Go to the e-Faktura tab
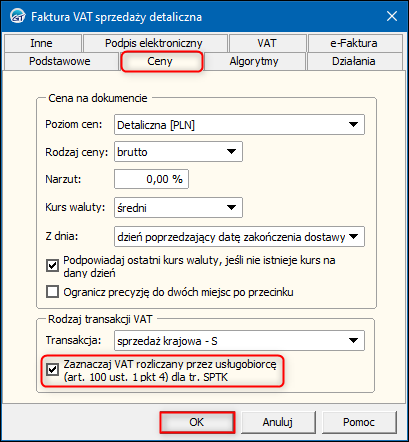The image size is (409, 442). pyautogui.click(x=354, y=43)
